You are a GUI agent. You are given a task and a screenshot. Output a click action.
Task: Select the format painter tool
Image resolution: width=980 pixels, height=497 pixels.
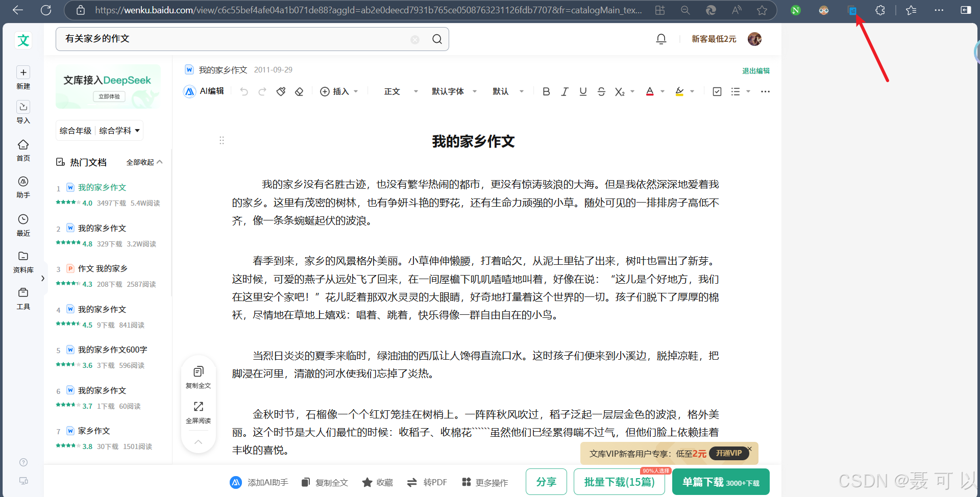[281, 91]
